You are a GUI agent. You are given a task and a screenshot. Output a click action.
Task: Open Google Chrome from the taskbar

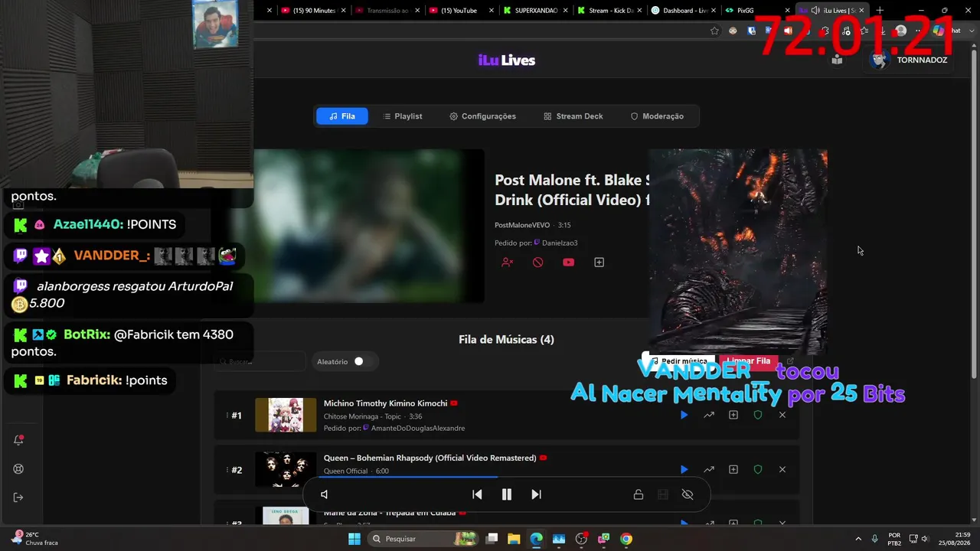pyautogui.click(x=626, y=539)
